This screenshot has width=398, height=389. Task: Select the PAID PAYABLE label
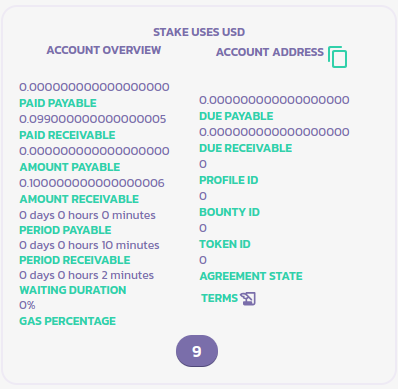58,103
